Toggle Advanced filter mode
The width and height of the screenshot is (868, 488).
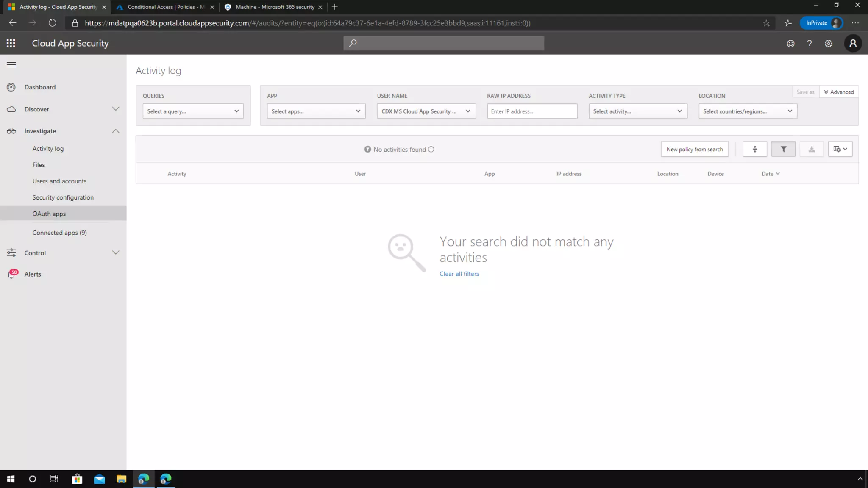tap(839, 92)
